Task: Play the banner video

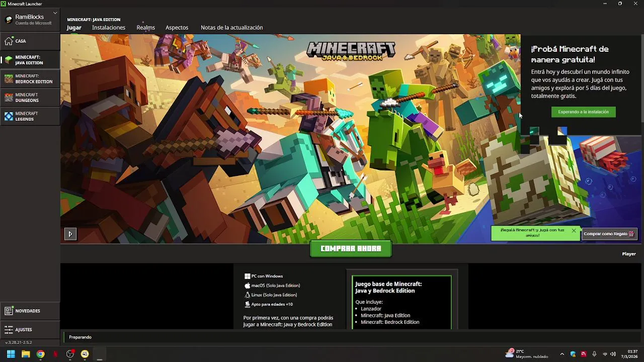Action: pyautogui.click(x=70, y=234)
